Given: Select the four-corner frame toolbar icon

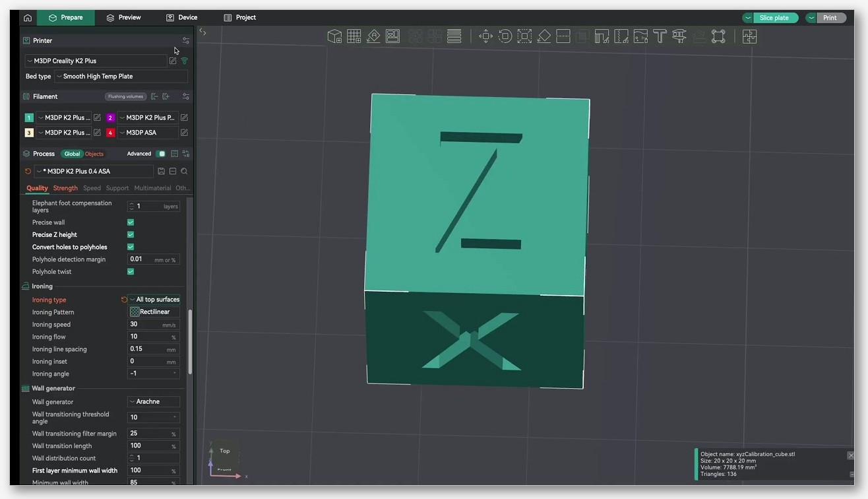Looking at the screenshot, I should pos(718,36).
